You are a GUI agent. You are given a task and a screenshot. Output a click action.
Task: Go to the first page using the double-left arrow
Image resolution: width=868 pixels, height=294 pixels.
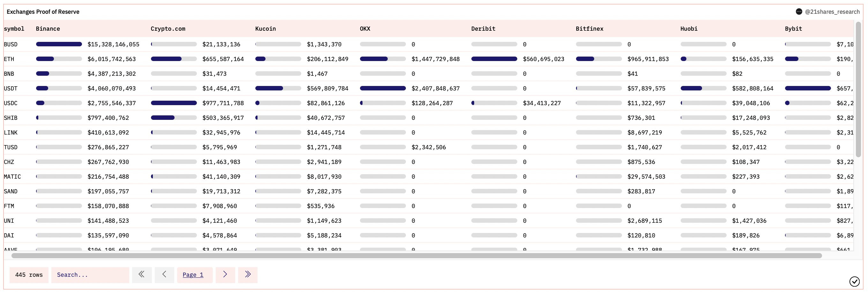coord(142,275)
